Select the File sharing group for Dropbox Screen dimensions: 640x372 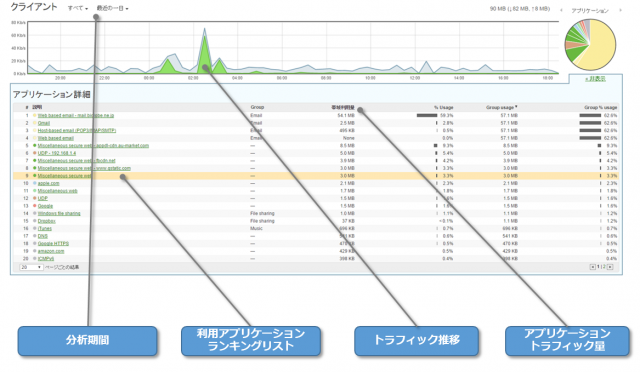tap(262, 221)
